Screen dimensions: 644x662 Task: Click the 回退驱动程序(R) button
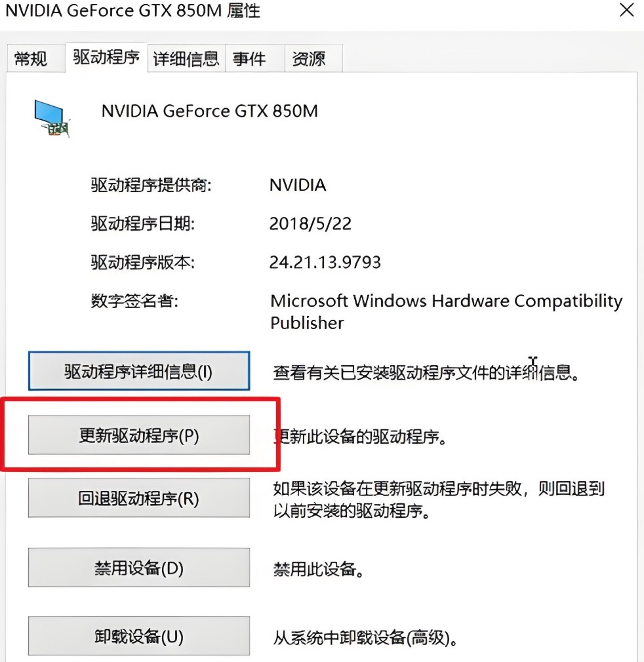[138, 498]
